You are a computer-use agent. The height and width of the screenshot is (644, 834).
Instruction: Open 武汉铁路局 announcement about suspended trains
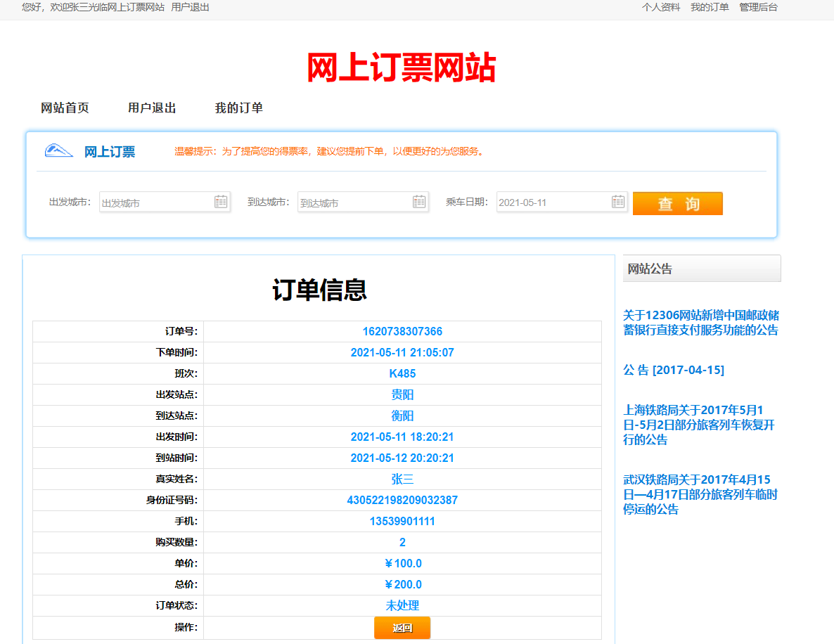[700, 494]
